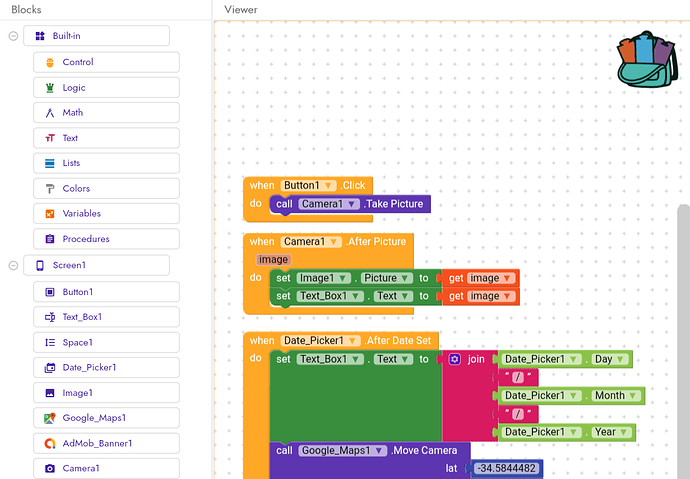Pick the Colors paint roller icon
The width and height of the screenshot is (690, 479).
point(50,189)
